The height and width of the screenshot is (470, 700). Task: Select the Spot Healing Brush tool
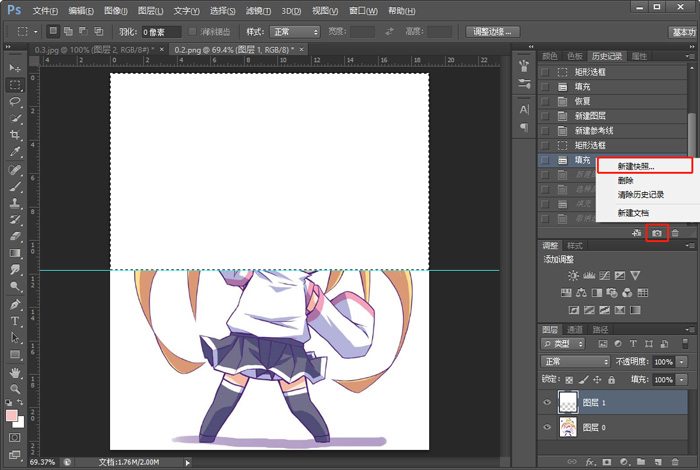15,170
